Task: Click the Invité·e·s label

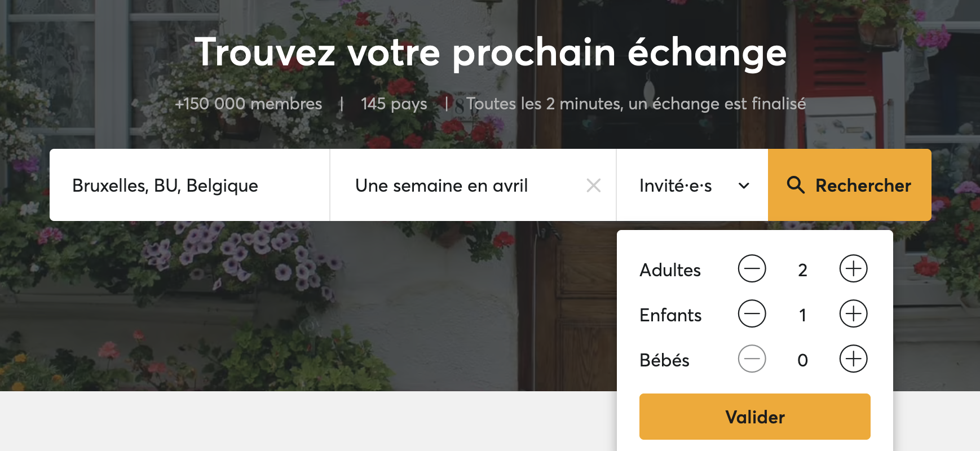Action: (x=675, y=185)
